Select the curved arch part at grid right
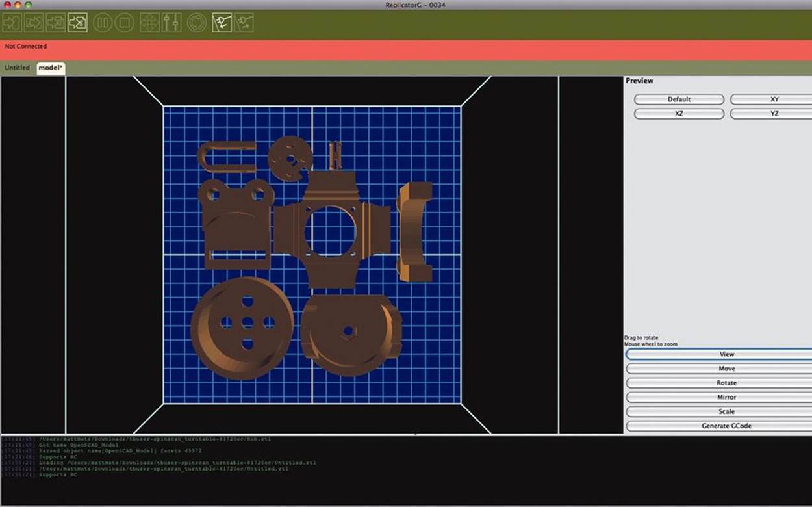The height and width of the screenshot is (507, 812). pyautogui.click(x=415, y=232)
